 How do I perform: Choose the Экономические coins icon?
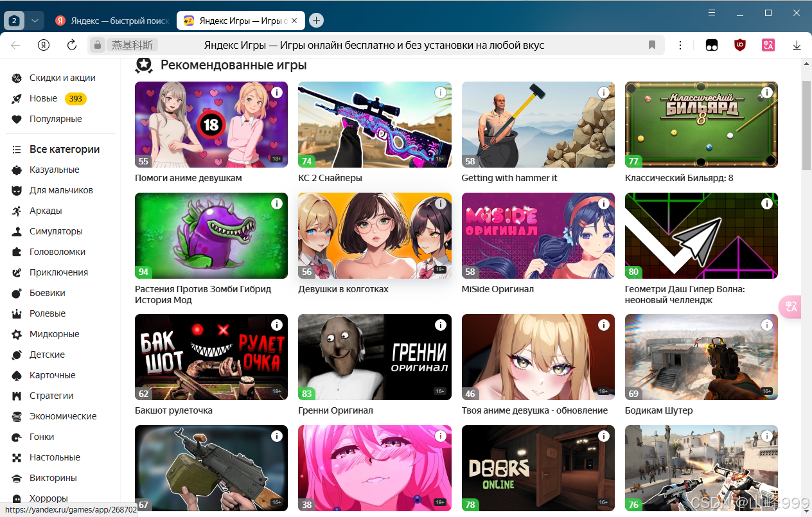17,416
